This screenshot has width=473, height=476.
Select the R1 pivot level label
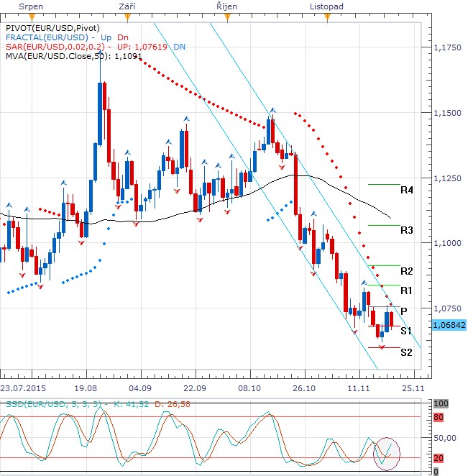coord(407,290)
